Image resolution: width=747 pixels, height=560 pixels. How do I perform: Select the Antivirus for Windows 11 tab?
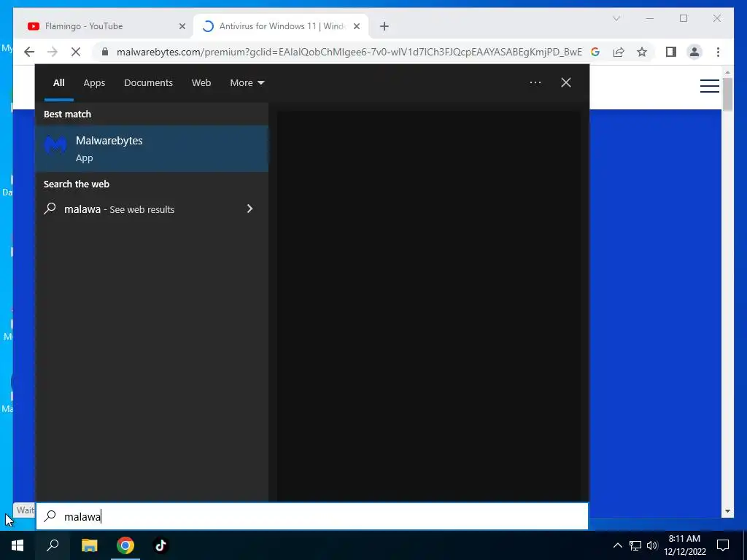pyautogui.click(x=281, y=26)
